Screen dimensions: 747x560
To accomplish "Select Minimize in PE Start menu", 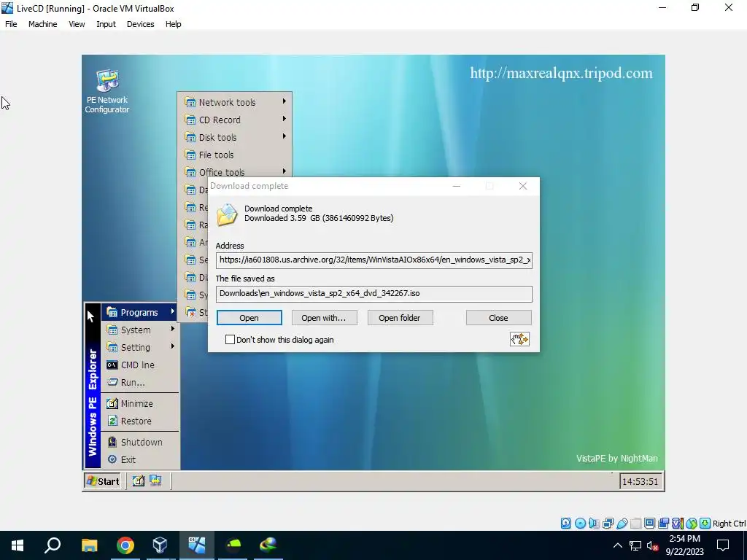I will 140,403.
